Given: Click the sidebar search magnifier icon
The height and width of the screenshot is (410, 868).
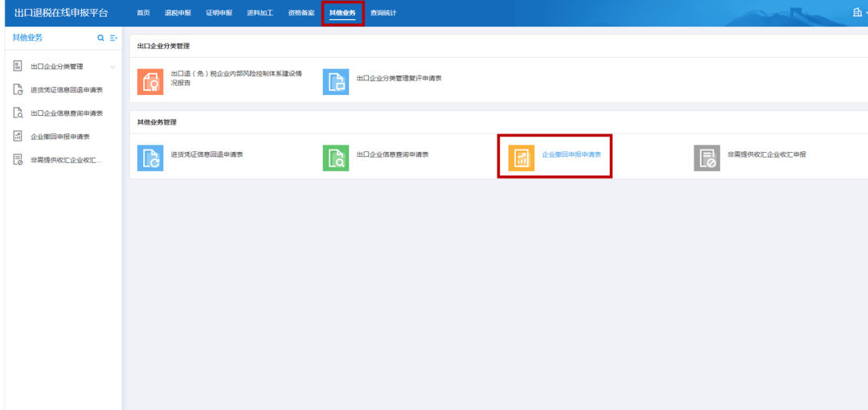Looking at the screenshot, I should click(x=100, y=39).
